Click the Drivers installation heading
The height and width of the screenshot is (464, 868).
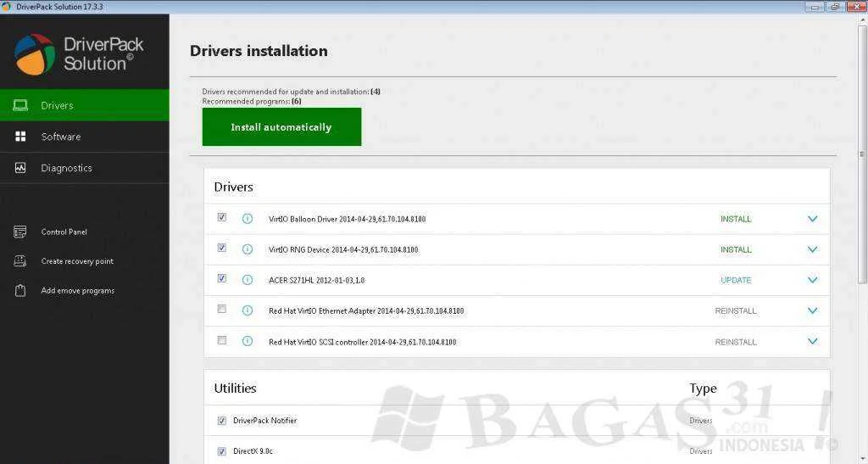coord(259,51)
